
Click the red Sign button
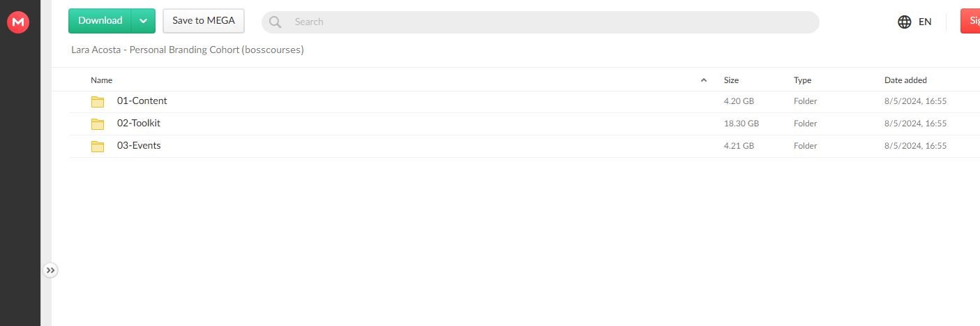[x=970, y=21]
